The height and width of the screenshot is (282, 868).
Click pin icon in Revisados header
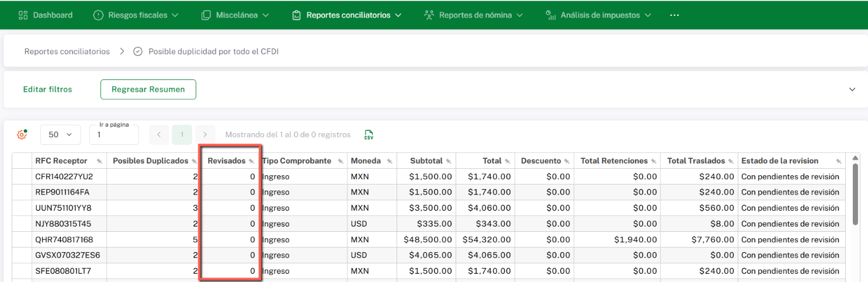tap(251, 161)
